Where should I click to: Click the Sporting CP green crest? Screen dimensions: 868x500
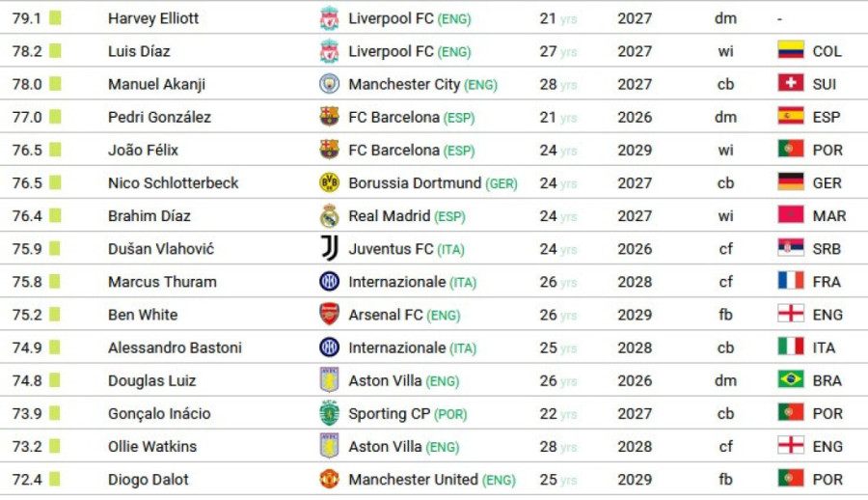(329, 413)
